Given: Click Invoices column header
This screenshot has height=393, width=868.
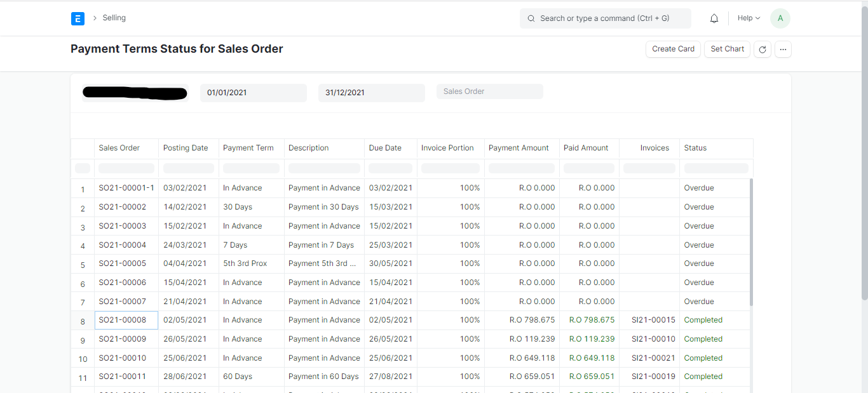Looking at the screenshot, I should [649, 148].
